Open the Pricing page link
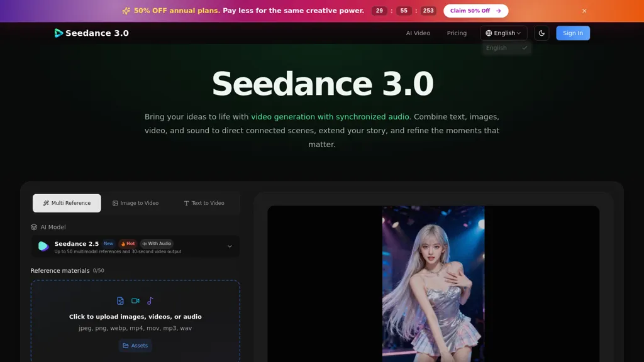 click(x=457, y=33)
